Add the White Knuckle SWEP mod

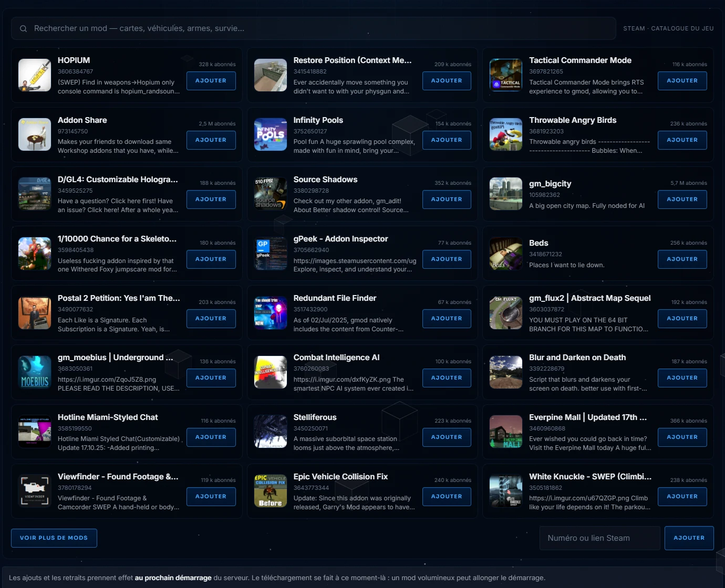click(x=682, y=497)
